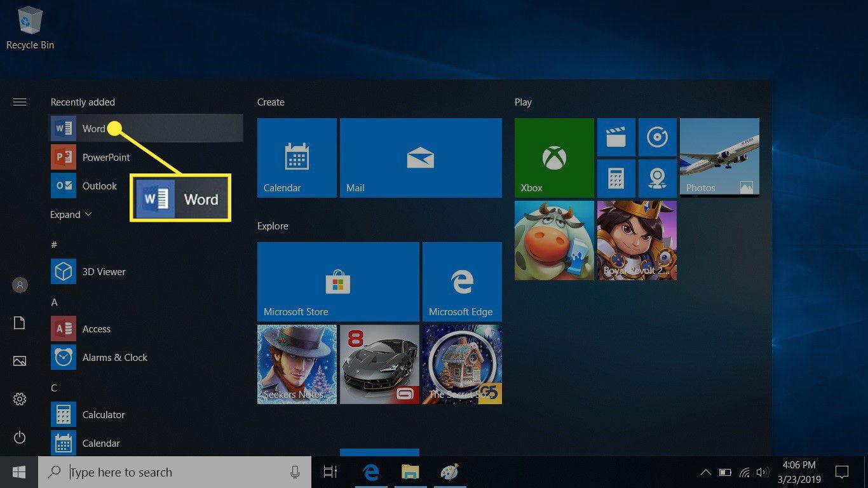Expand the Recently added list
The height and width of the screenshot is (488, 868).
coord(71,215)
